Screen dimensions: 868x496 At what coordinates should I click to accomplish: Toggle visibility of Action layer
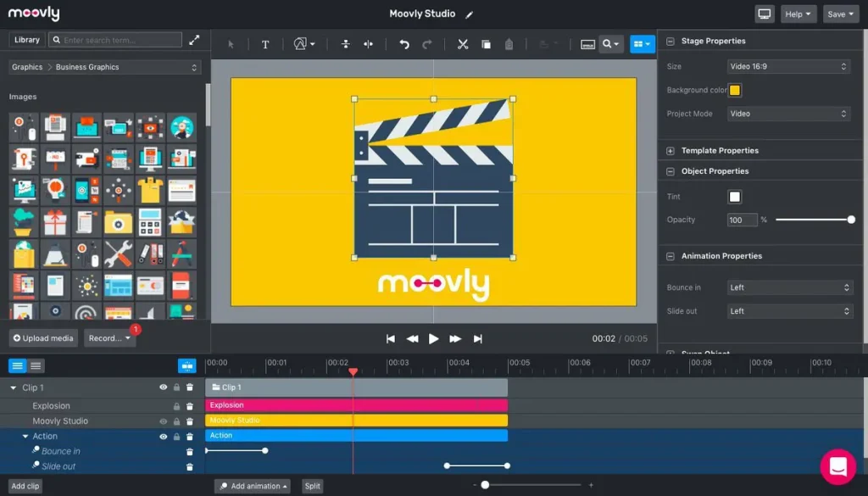164,437
